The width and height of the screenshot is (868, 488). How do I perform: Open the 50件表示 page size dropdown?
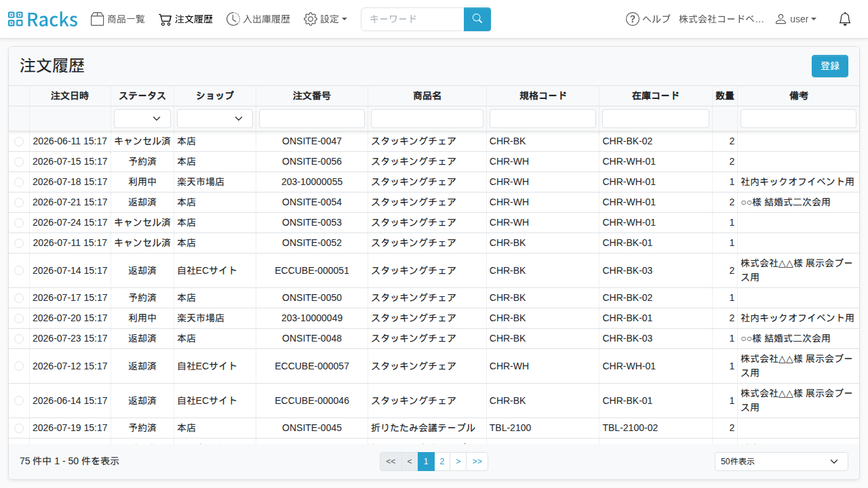point(781,462)
